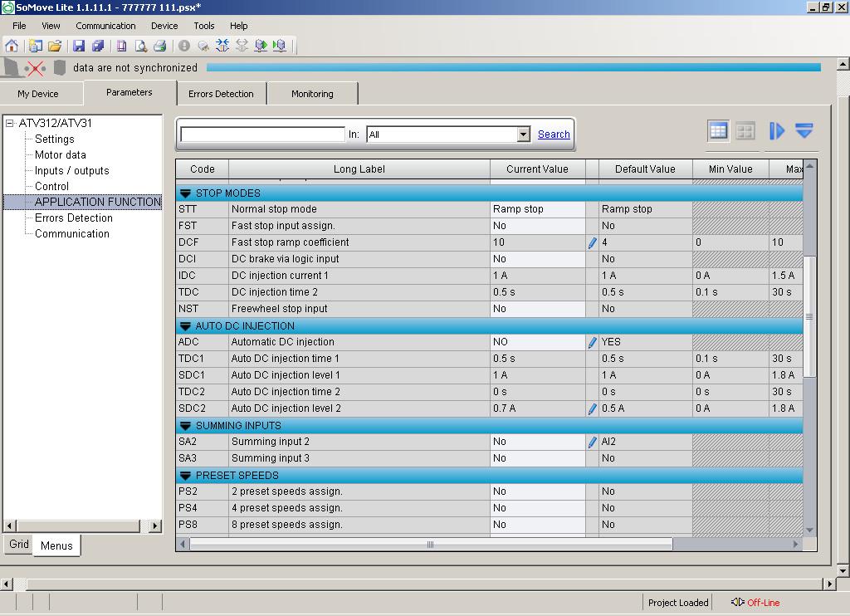Click the purple page setup icon
Viewport: 850px width, 616px height.
[x=122, y=46]
